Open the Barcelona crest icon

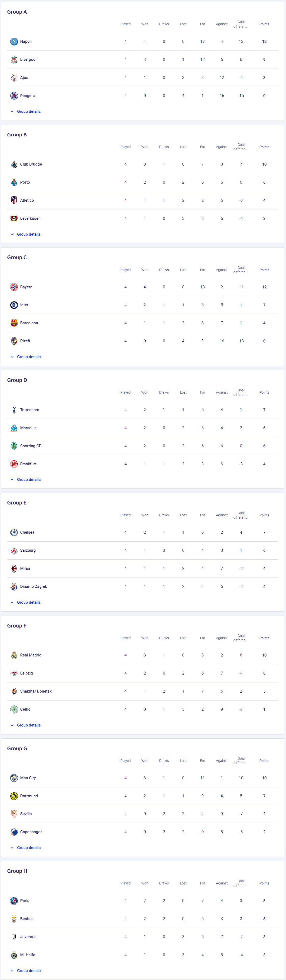(x=14, y=323)
